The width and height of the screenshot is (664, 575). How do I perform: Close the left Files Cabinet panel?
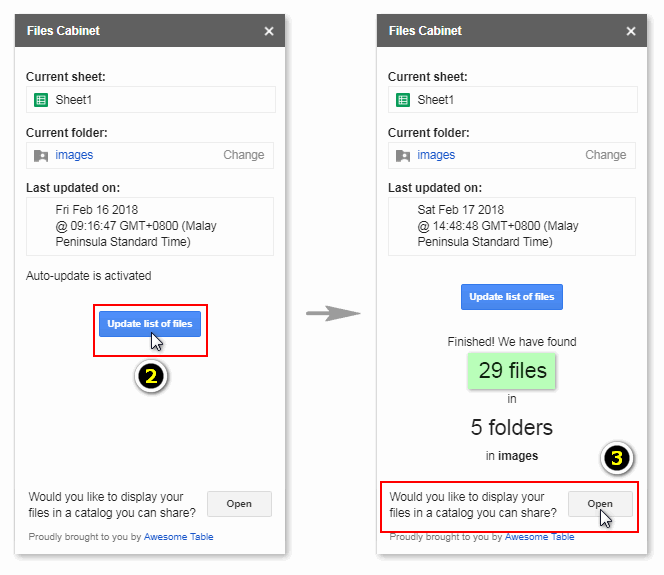click(269, 31)
